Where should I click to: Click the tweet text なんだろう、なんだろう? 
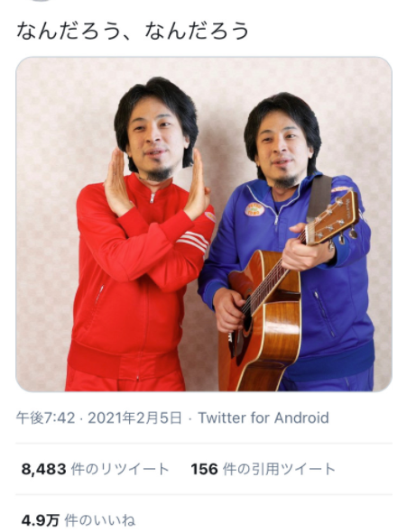tap(133, 32)
